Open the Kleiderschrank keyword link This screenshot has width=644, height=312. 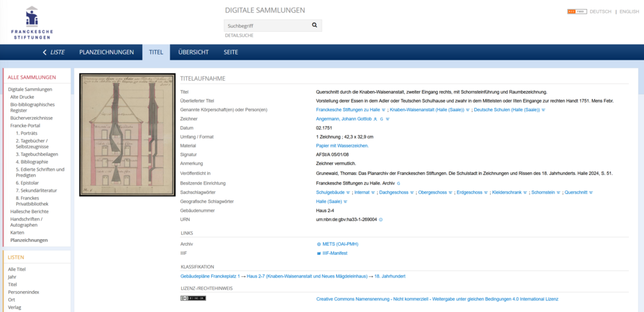point(507,192)
